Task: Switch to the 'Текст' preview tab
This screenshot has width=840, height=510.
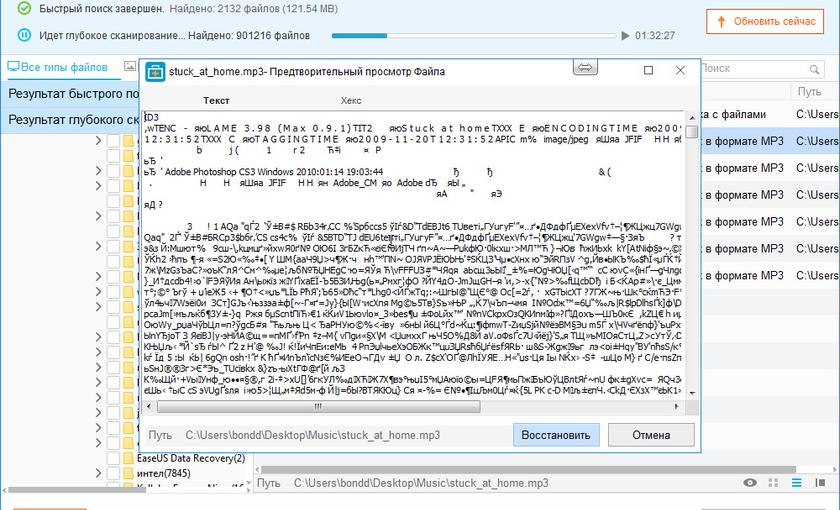Action: coord(216,100)
